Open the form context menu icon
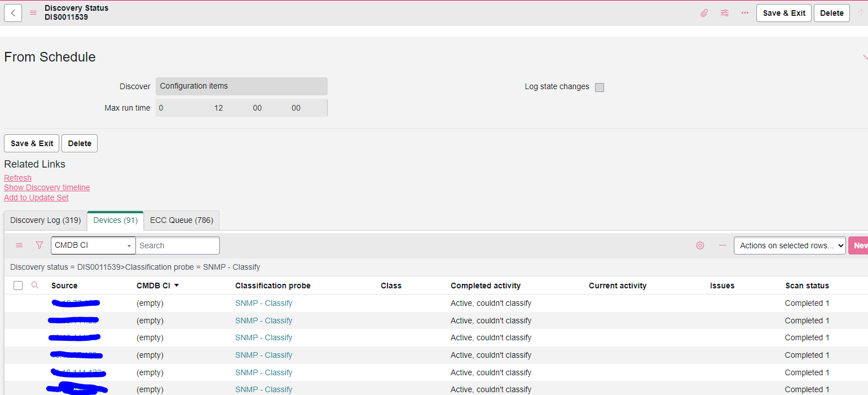Screen dimensions: 868x395 (x=33, y=13)
